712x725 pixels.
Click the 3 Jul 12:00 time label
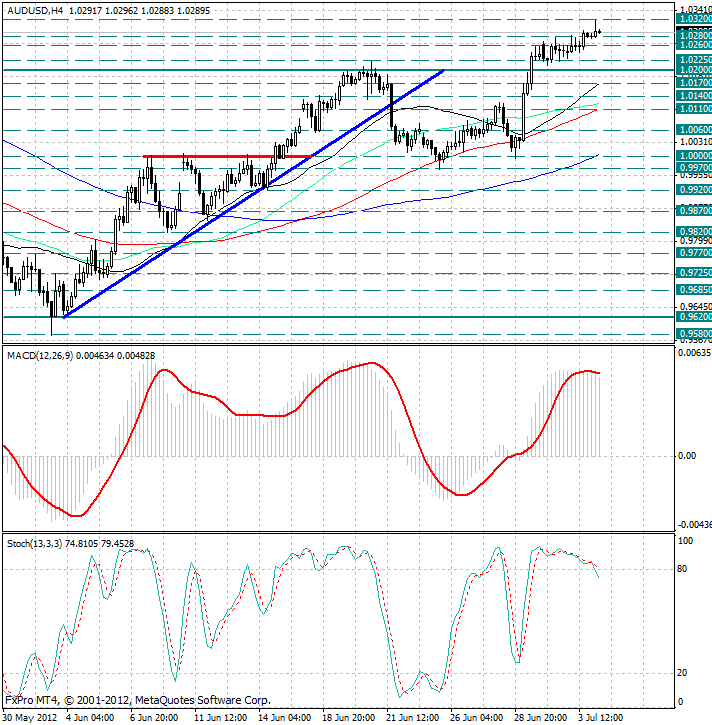coord(601,718)
